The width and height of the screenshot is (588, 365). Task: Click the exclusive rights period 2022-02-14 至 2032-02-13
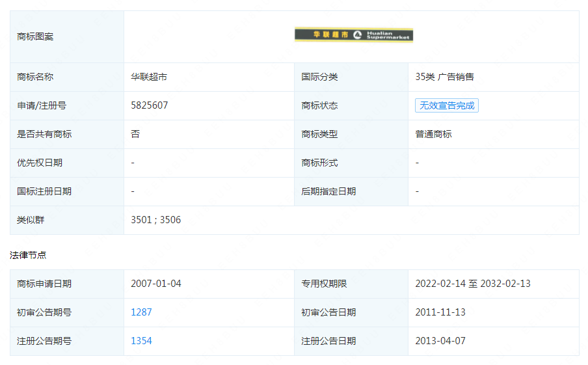click(x=473, y=284)
